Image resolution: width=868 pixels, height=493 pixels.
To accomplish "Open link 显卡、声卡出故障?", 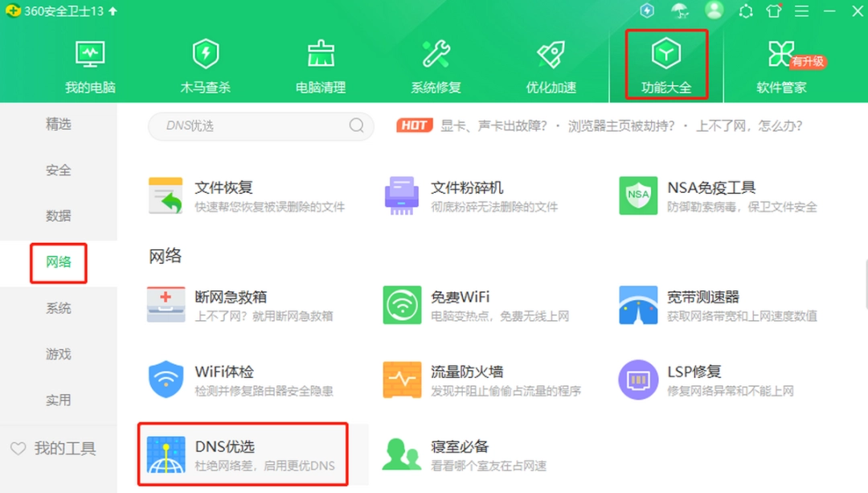I will click(x=493, y=125).
